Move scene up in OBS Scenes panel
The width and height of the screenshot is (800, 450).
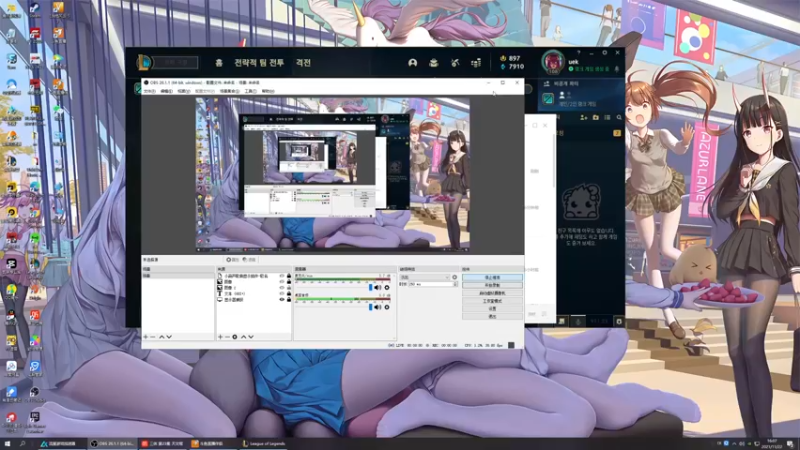162,337
